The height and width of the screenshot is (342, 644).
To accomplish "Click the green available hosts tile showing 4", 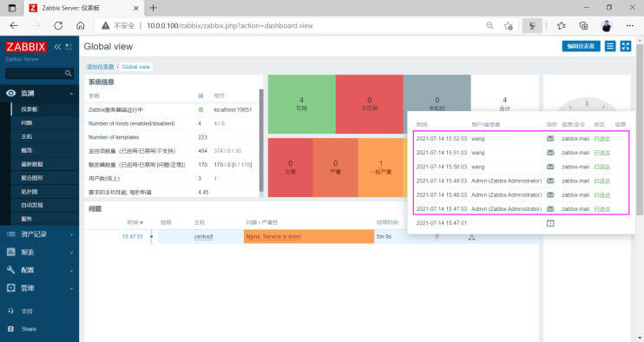I will 302,104.
